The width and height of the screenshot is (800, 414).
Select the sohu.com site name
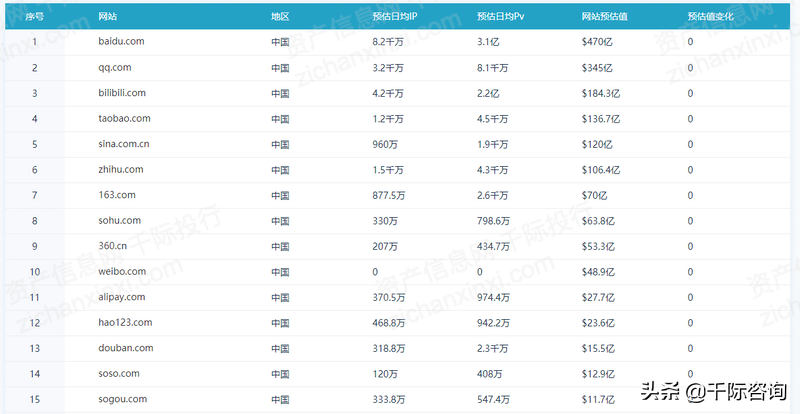tap(119, 221)
